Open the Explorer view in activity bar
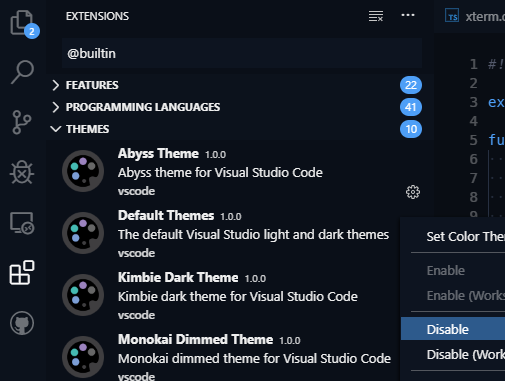Image resolution: width=505 pixels, height=381 pixels. point(22,23)
